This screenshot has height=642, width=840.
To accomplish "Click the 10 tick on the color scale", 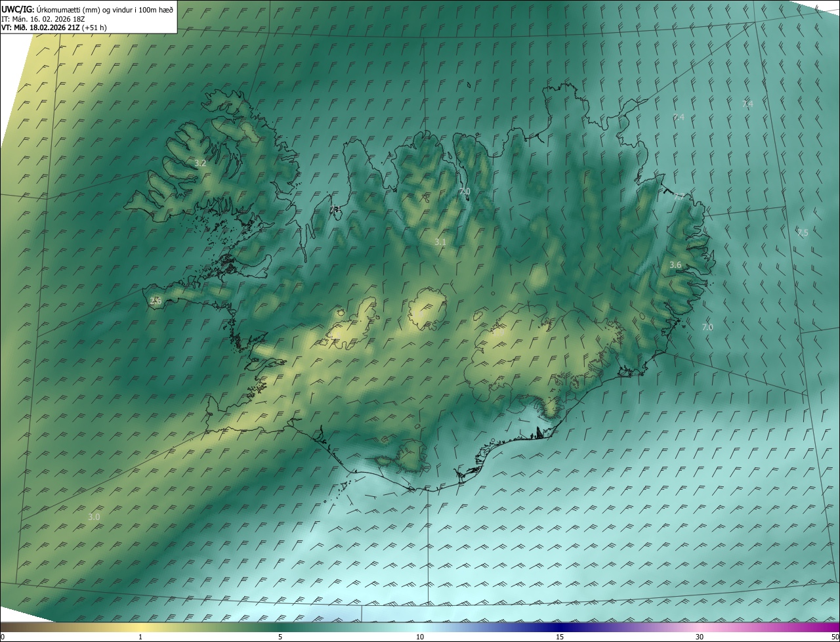I will (x=420, y=637).
